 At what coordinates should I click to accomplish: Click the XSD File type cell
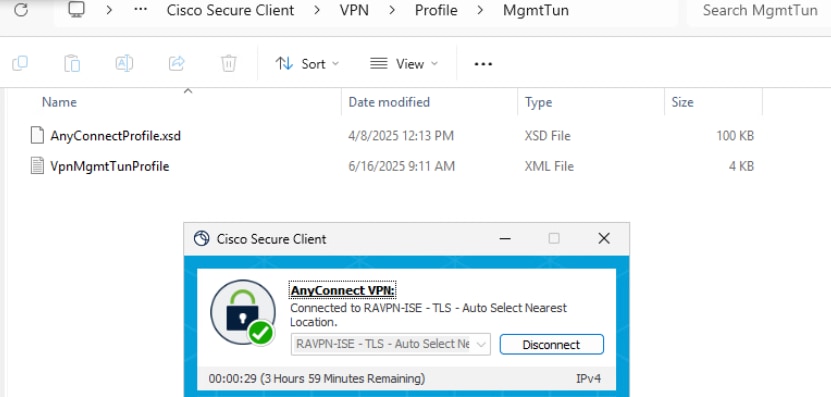click(x=547, y=136)
